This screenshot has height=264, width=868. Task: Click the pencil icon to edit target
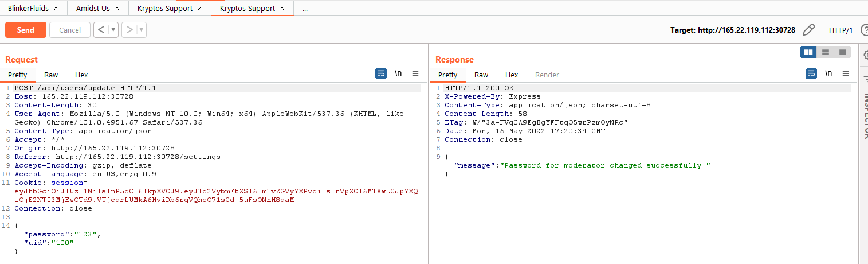click(808, 30)
